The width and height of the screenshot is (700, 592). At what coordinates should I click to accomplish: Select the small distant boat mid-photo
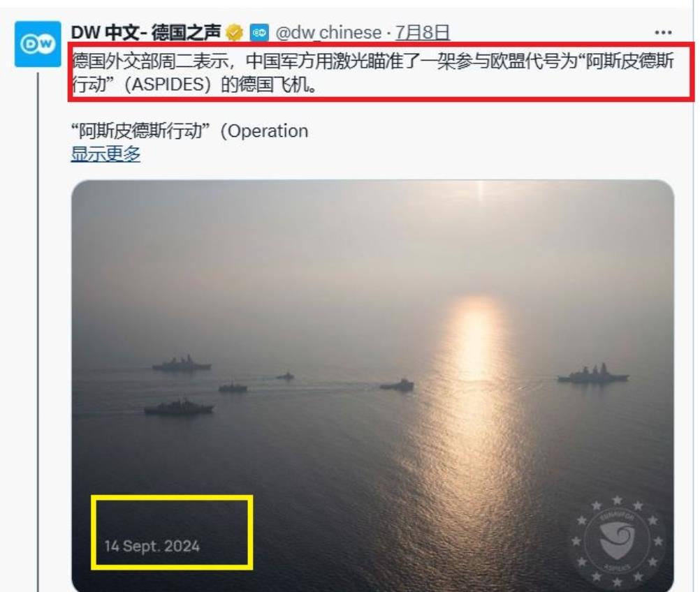tap(286, 376)
